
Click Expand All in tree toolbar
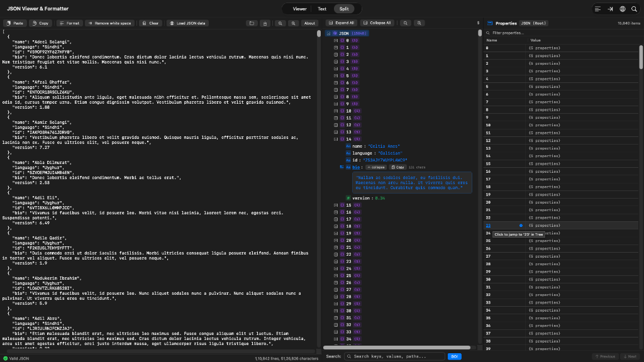coord(341,23)
